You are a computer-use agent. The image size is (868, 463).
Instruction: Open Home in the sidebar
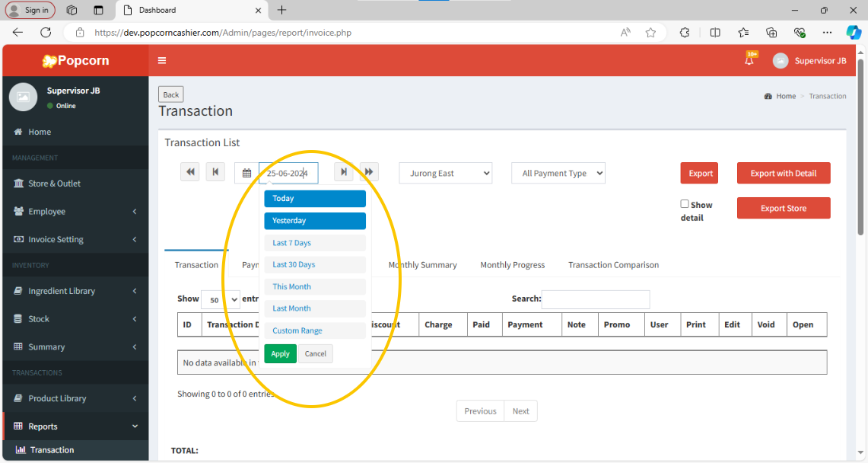coord(76,132)
